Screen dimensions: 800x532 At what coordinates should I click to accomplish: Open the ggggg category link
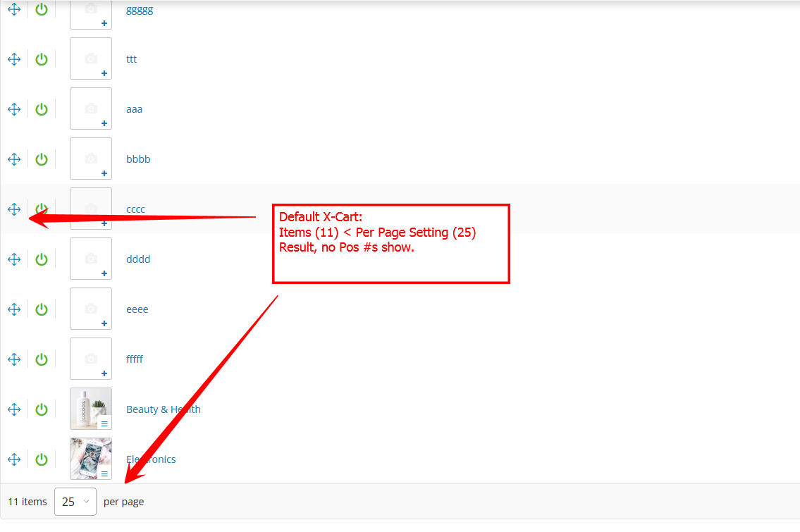coord(140,11)
